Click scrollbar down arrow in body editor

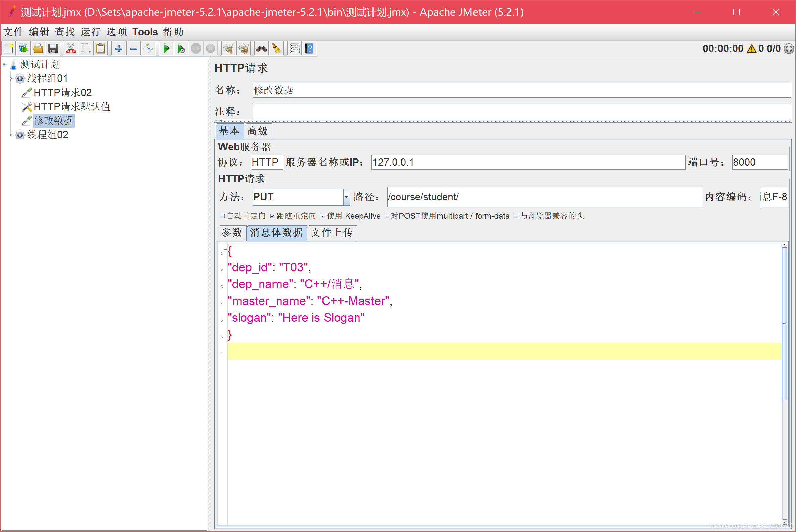click(x=784, y=522)
